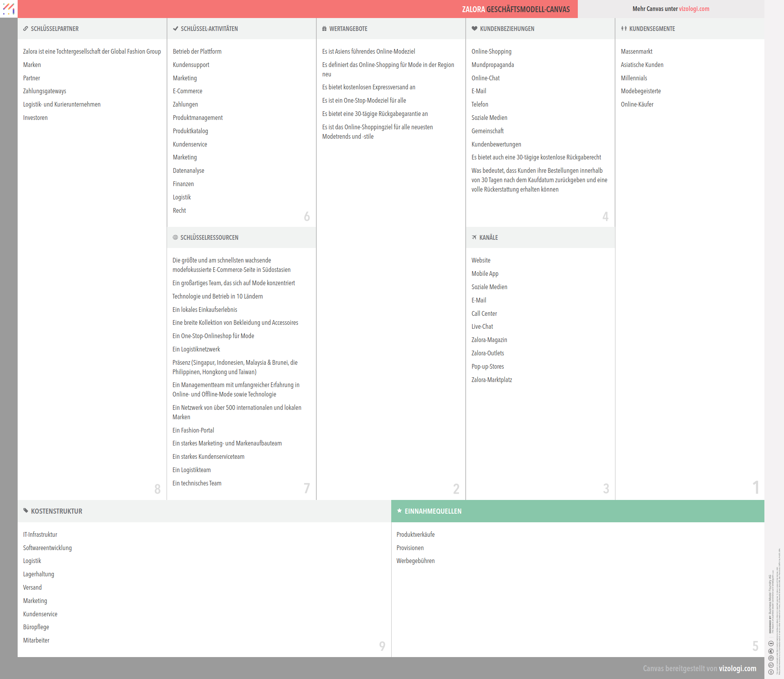
Task: Click the Zalora-Marktplatz channel entry
Action: click(x=492, y=380)
